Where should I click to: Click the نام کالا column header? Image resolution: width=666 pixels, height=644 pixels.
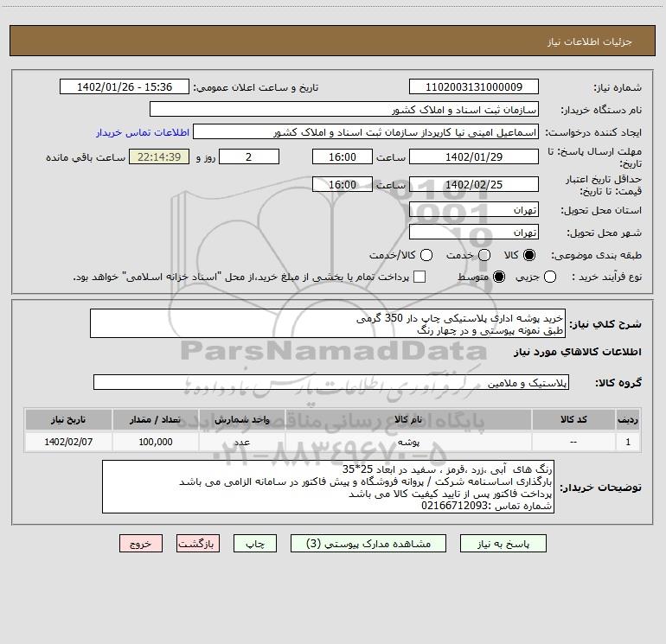(408, 419)
